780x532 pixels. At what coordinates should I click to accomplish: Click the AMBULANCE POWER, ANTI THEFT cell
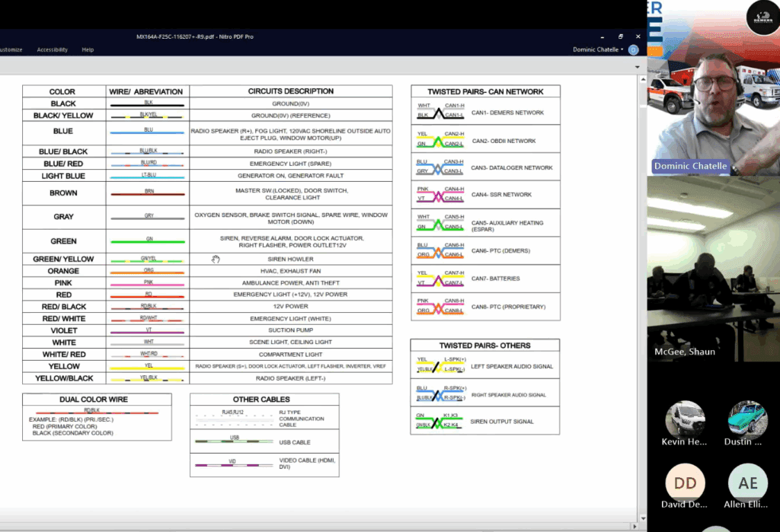(x=290, y=283)
